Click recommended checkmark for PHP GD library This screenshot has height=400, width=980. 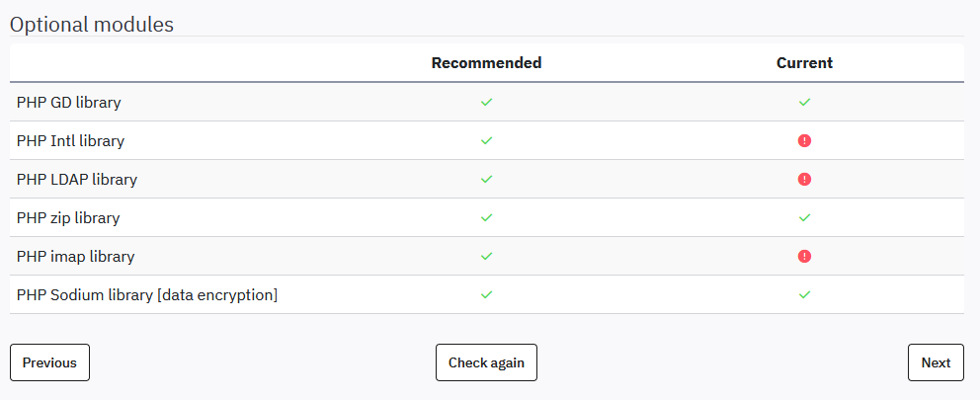point(486,102)
